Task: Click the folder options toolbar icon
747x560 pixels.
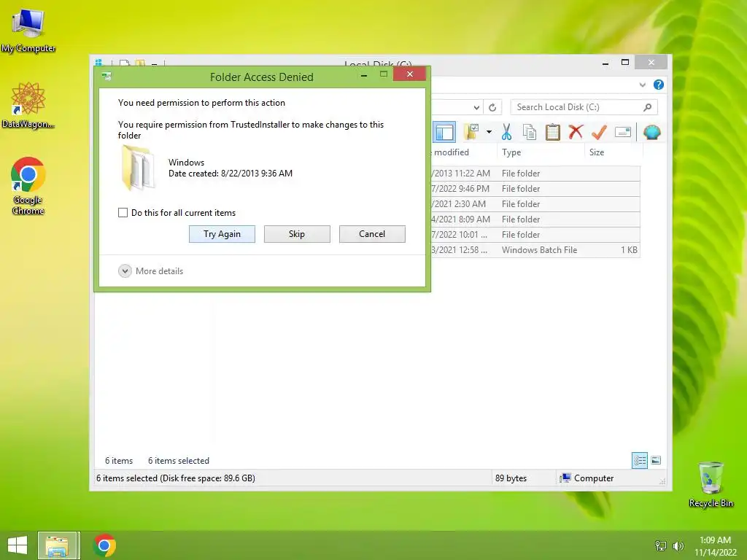Action: click(472, 132)
